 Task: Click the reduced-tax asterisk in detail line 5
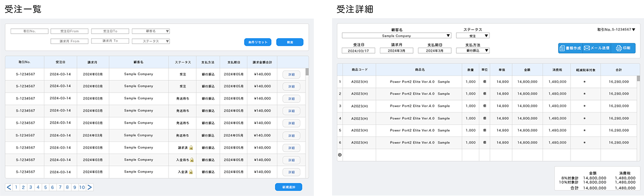pyautogui.click(x=584, y=130)
